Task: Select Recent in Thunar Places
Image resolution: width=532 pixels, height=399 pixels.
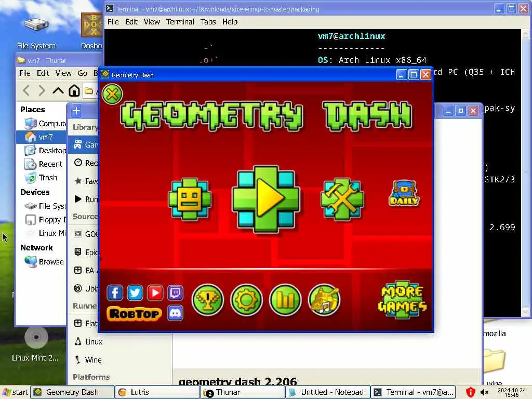Action: point(42,164)
